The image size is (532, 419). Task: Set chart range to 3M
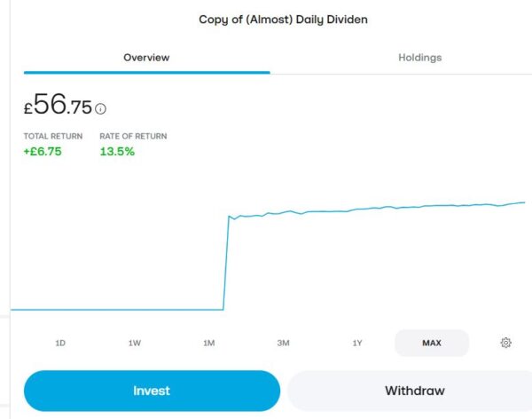284,343
